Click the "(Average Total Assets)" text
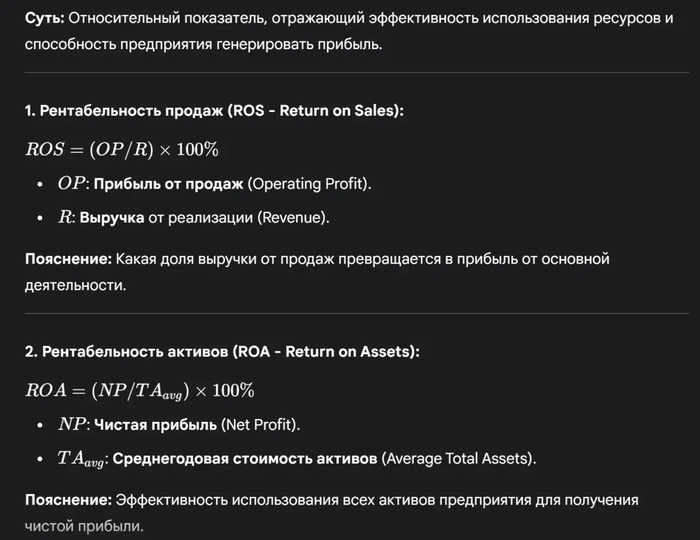The height and width of the screenshot is (540, 700). pyautogui.click(x=460, y=458)
